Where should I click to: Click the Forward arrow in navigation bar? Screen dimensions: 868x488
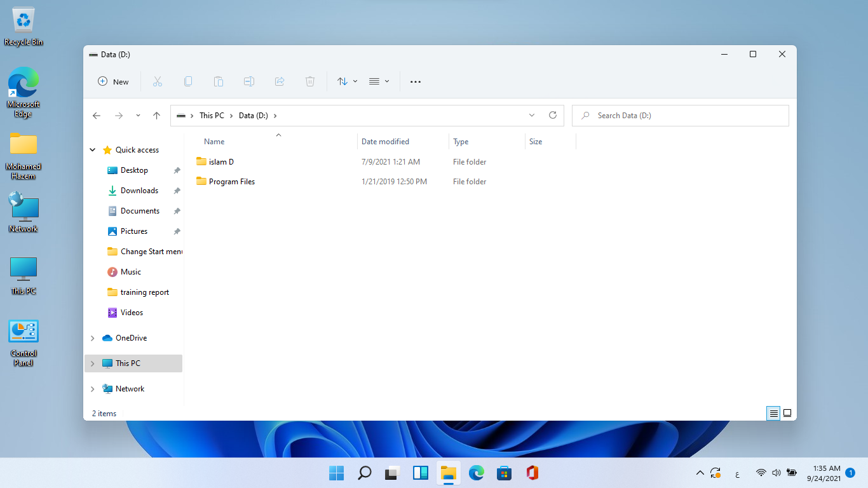pyautogui.click(x=119, y=116)
